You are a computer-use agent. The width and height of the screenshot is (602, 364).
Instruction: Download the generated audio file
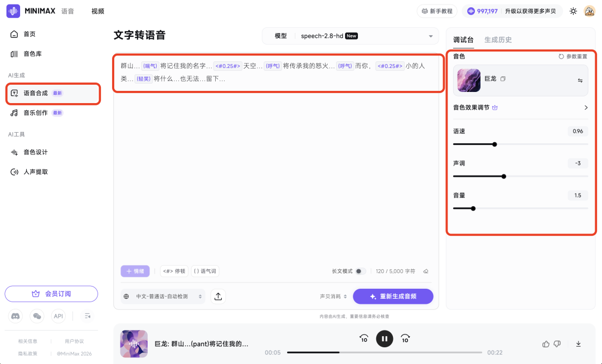pos(579,343)
